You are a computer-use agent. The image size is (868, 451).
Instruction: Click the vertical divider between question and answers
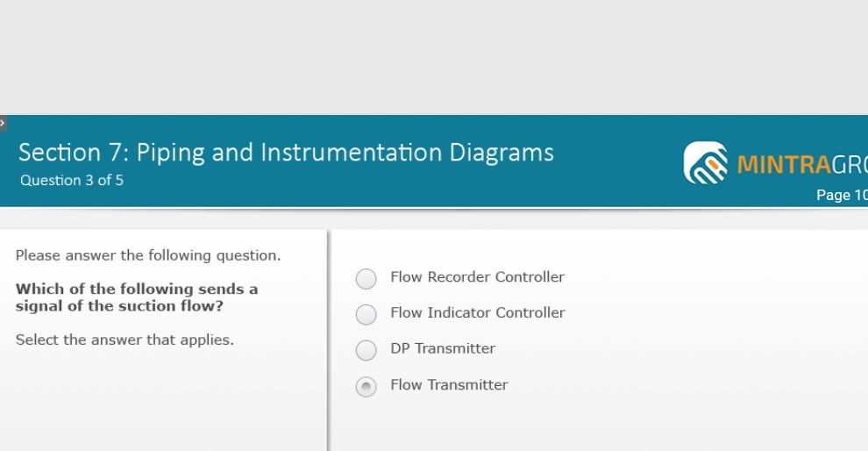pos(328,340)
